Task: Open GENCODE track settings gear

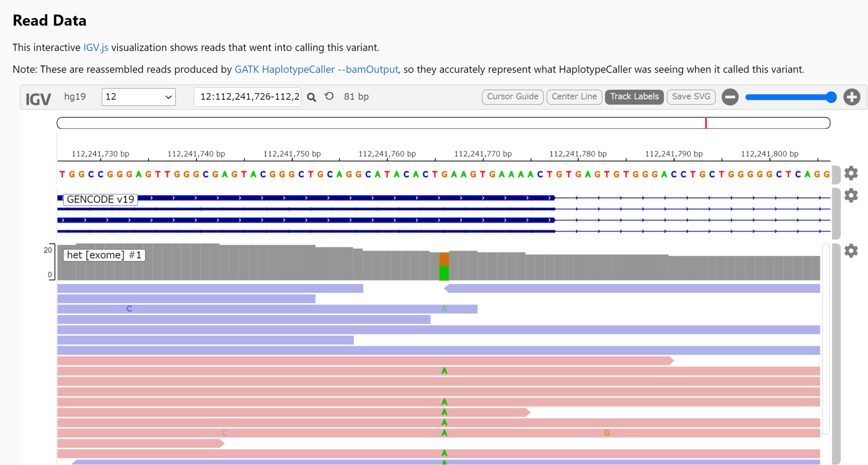Action: click(851, 195)
